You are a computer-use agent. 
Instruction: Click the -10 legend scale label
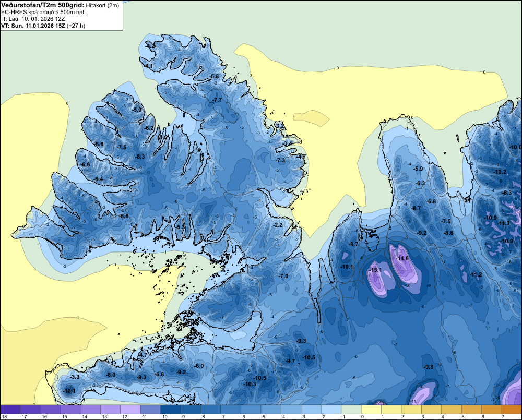tap(163, 417)
